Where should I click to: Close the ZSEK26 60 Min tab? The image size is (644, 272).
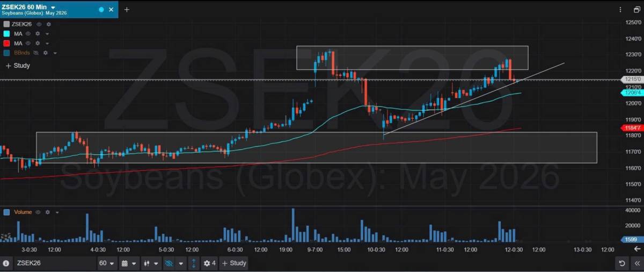tap(111, 10)
